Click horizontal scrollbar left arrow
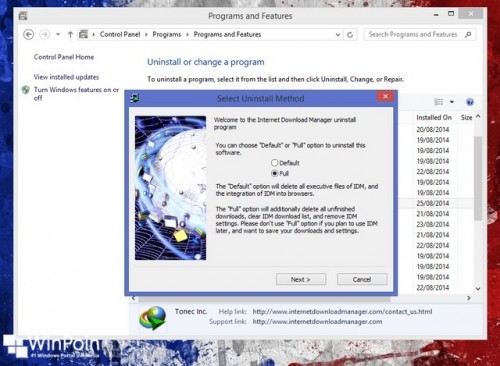The image size is (500, 366). click(x=134, y=298)
